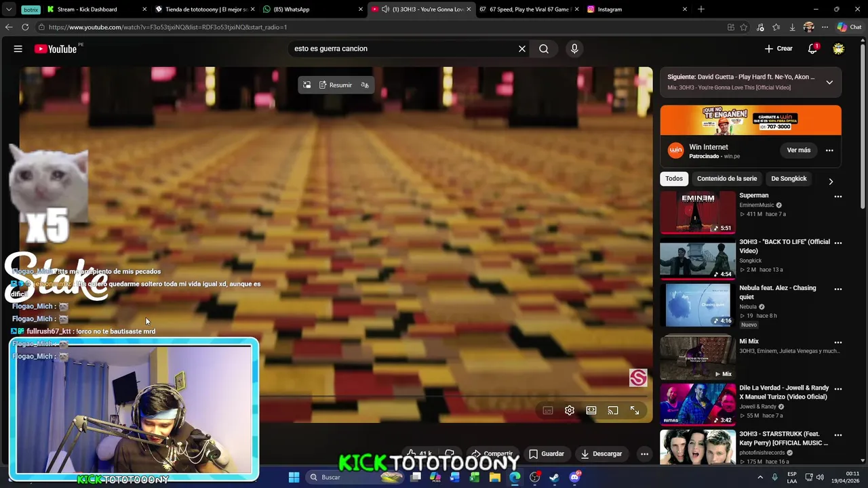Select the De Songkick filter chip
The image size is (868, 488).
click(789, 179)
